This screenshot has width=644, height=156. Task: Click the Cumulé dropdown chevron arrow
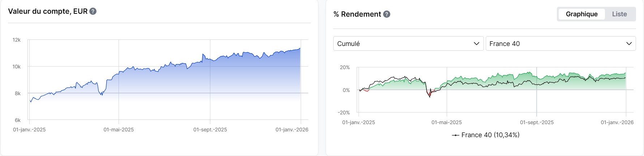pyautogui.click(x=476, y=43)
